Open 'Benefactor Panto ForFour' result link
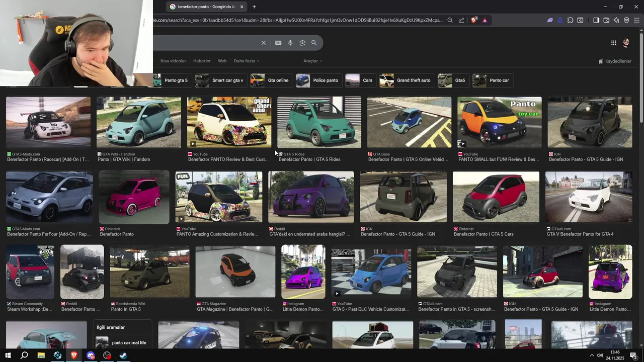This screenshot has height=362, width=644. (x=48, y=234)
